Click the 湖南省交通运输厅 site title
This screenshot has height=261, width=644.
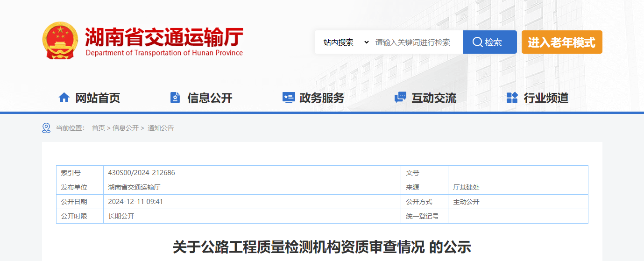point(164,37)
